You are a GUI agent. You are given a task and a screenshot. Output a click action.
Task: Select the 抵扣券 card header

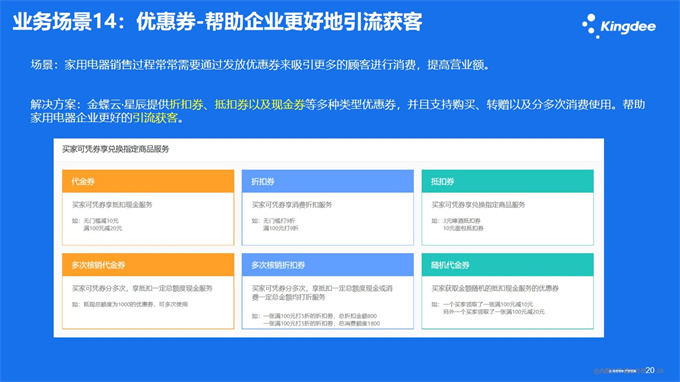(507, 181)
